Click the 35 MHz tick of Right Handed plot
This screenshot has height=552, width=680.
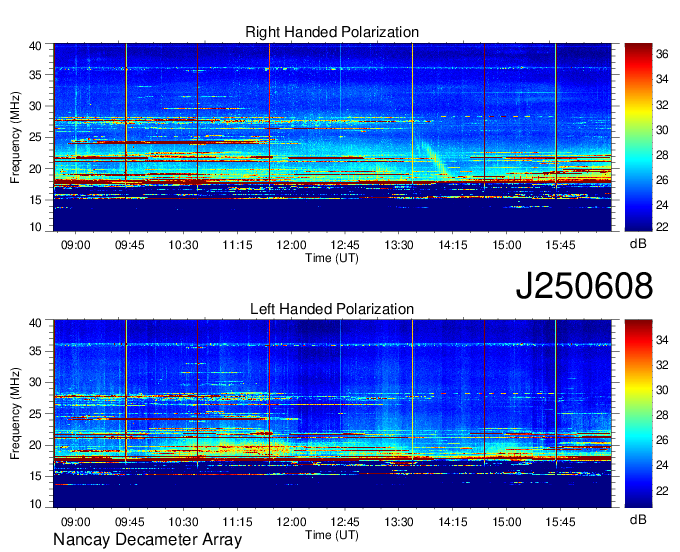(35, 75)
